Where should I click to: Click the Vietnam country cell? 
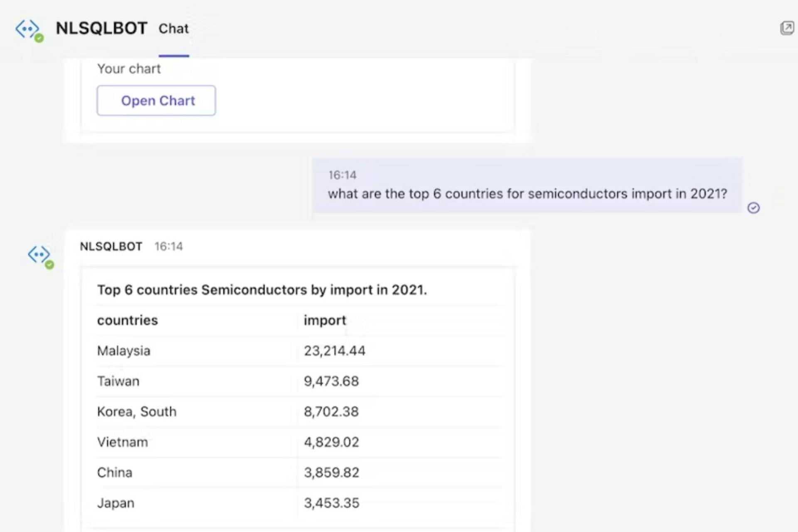click(x=122, y=442)
